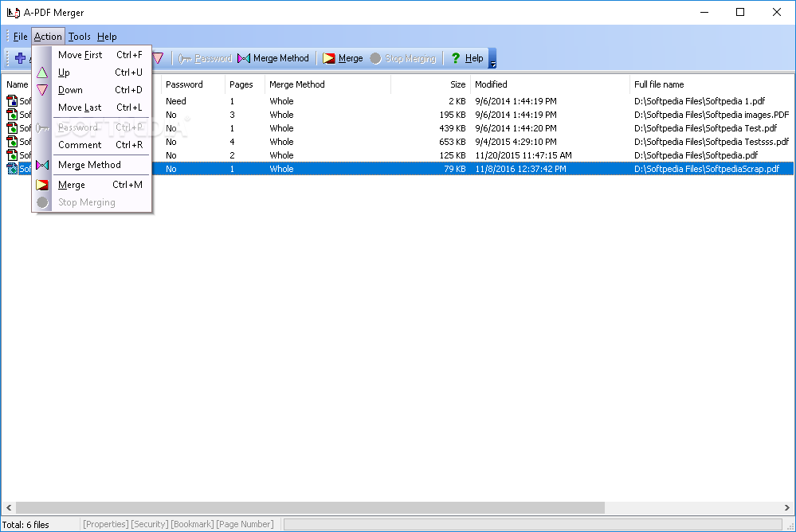
Task: Click 'D:\Softpedia Files\Softpedia 1.pdf' path cell
Action: click(x=700, y=101)
